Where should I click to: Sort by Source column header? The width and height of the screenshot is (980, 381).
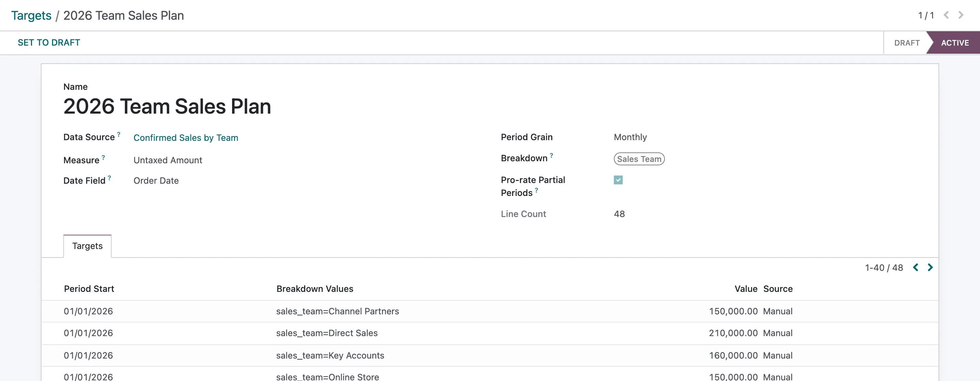tap(778, 289)
